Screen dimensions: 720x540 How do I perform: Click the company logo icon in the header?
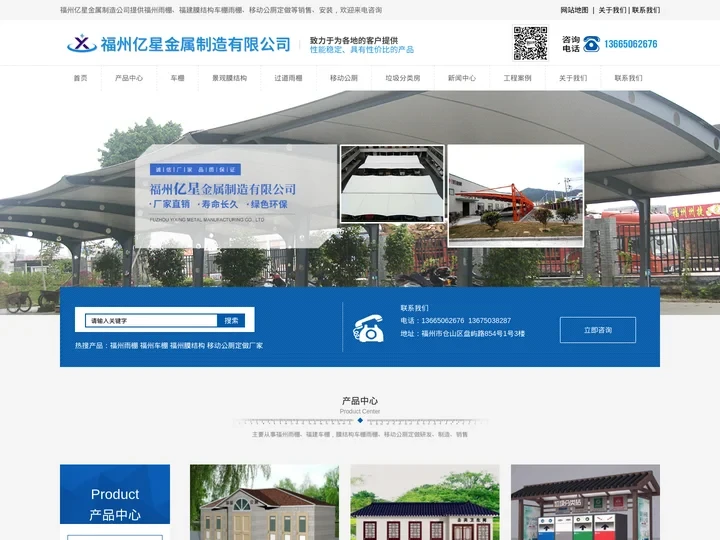pyautogui.click(x=82, y=44)
